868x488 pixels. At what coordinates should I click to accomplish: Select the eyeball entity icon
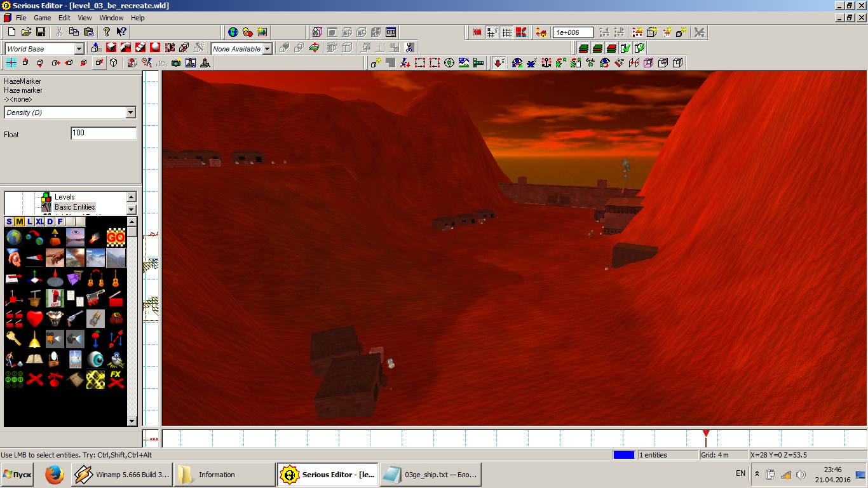[95, 360]
